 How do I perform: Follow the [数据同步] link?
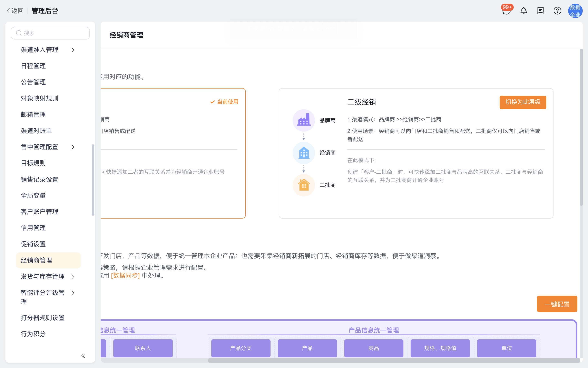125,276
